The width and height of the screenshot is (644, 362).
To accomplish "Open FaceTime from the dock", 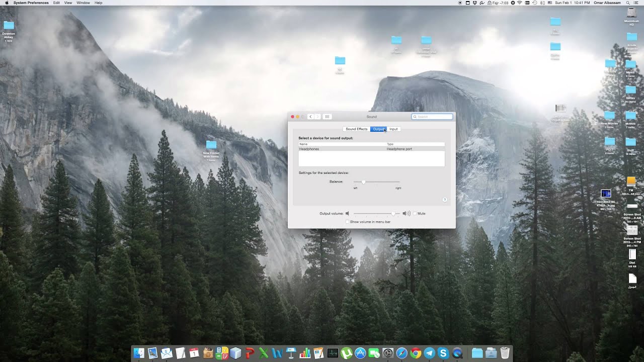I will (374, 353).
